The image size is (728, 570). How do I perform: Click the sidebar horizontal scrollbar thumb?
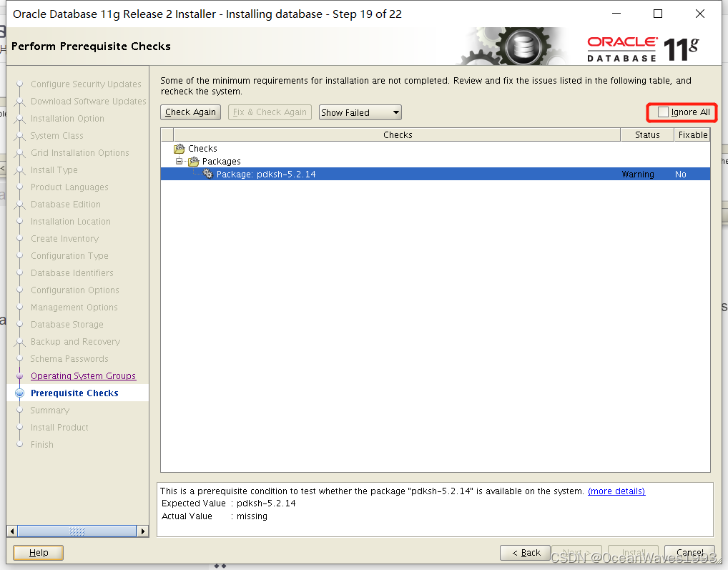(x=77, y=531)
